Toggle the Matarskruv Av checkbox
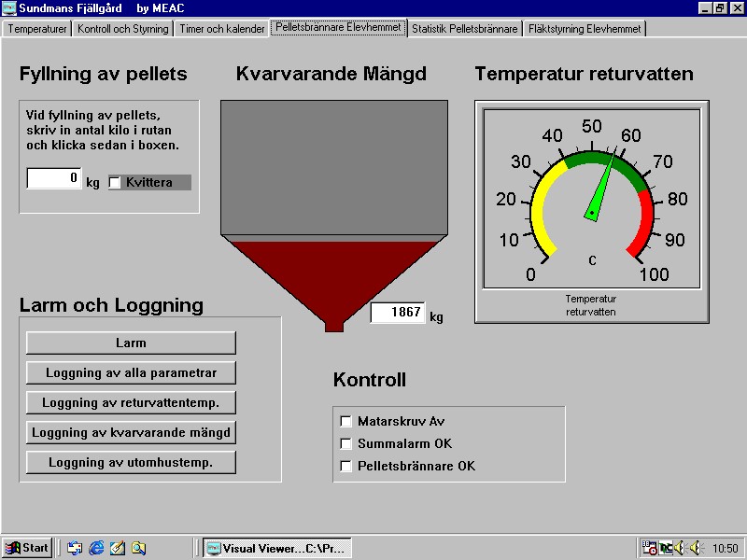The image size is (747, 560). coord(345,421)
